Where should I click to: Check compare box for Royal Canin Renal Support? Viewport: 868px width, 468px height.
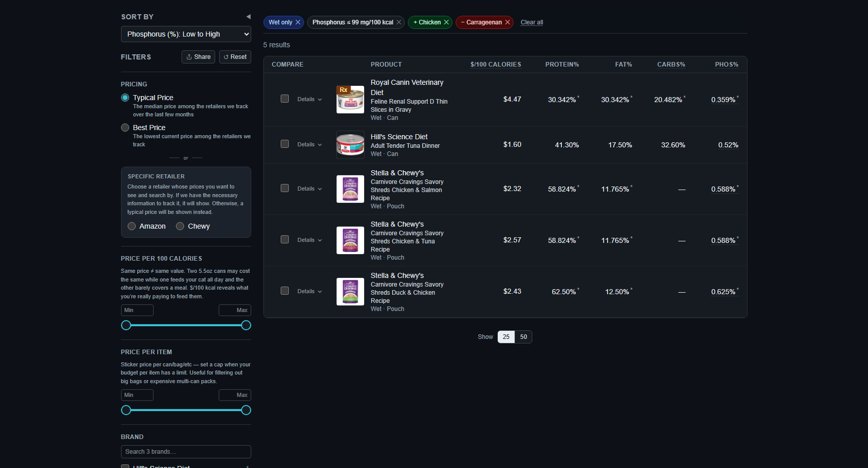pos(285,99)
